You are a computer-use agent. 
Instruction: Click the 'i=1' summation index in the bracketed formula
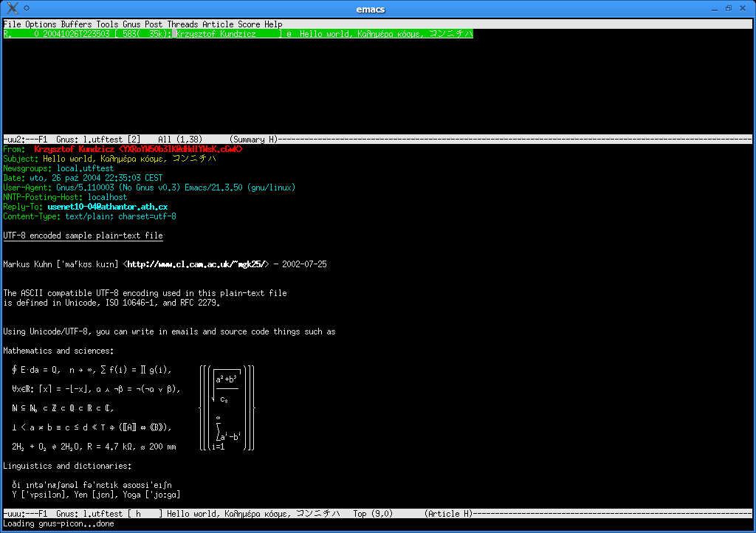[219, 447]
